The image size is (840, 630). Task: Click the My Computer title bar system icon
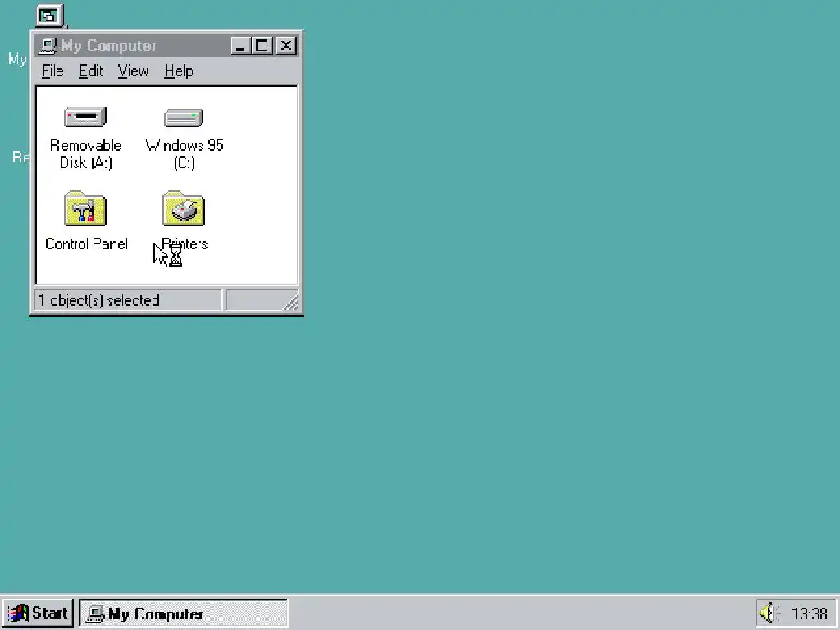48,46
